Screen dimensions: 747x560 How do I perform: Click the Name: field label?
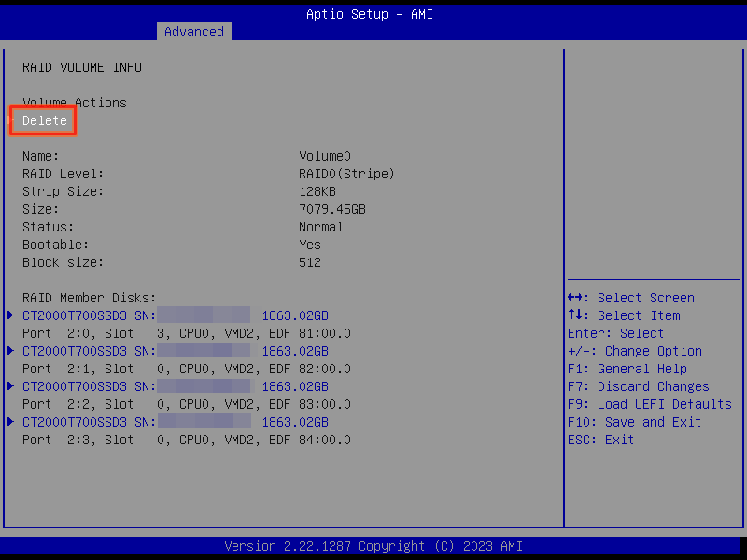click(x=41, y=156)
